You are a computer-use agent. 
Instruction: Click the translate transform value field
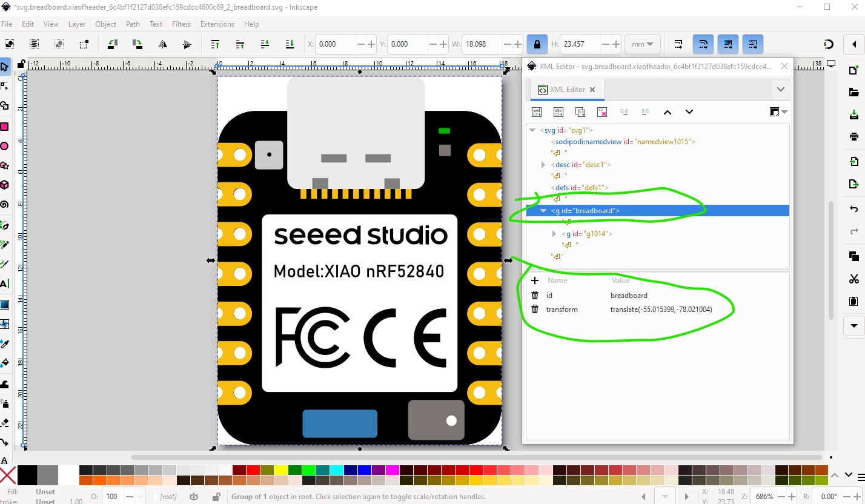[x=661, y=310]
